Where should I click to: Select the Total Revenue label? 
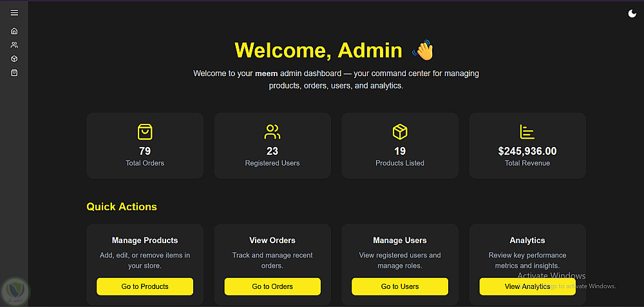pyautogui.click(x=527, y=163)
